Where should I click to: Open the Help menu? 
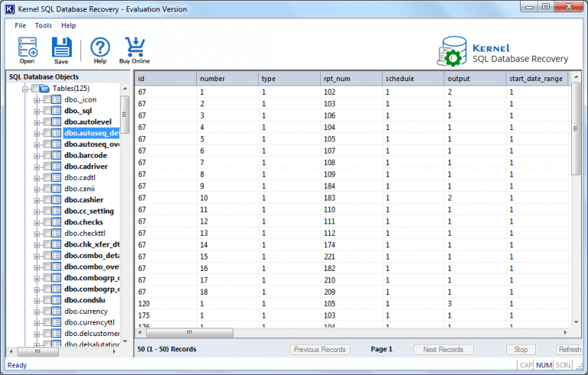69,25
